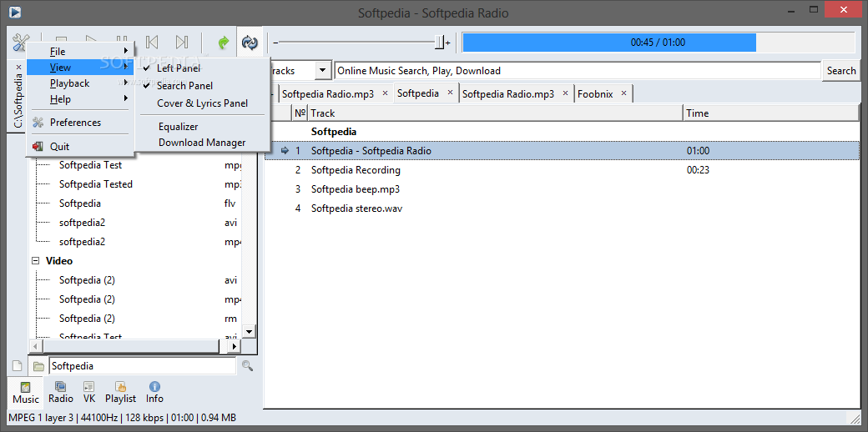Select 'Softpedia Test' in file tree
Image resolution: width=868 pixels, height=432 pixels.
point(90,165)
